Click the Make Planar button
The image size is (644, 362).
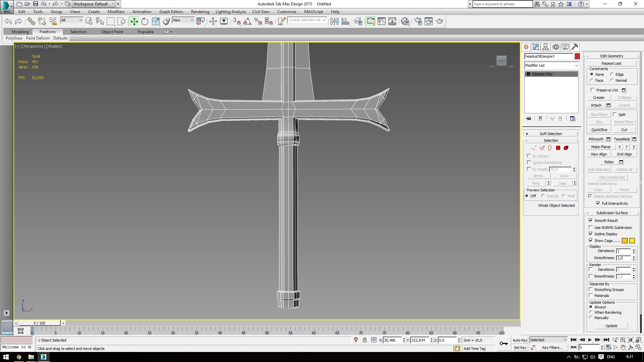(x=601, y=147)
